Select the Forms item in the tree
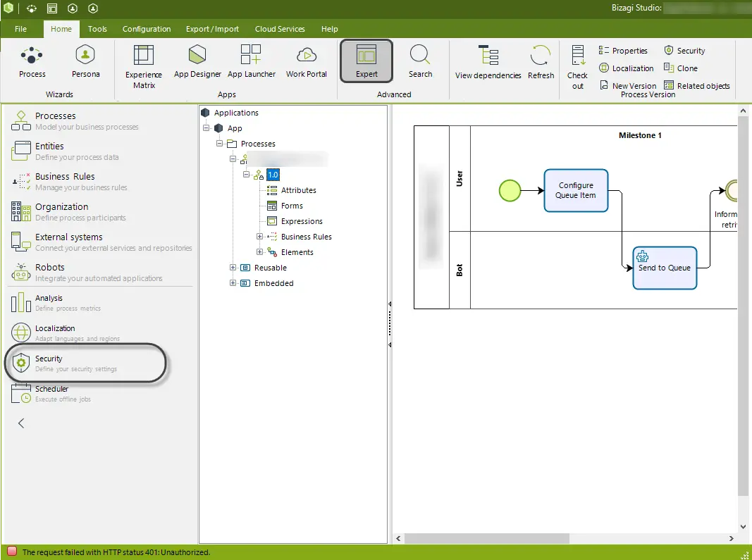The width and height of the screenshot is (752, 560). 285,206
